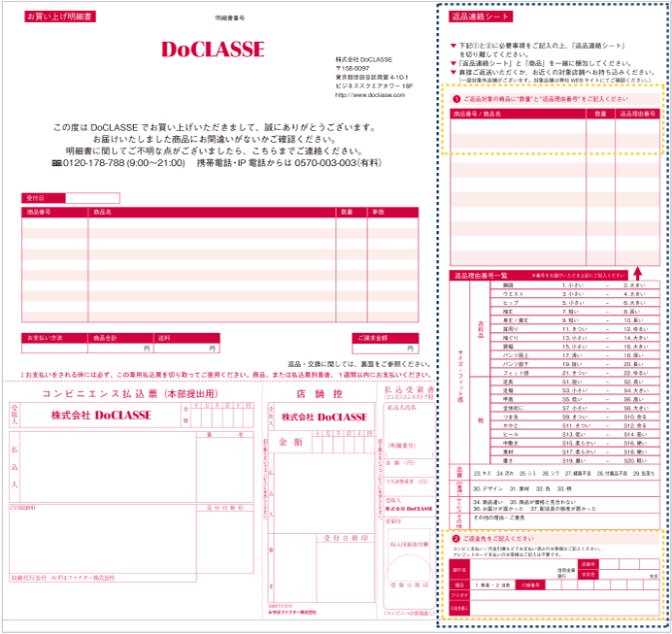Click the red triangle bullet before 下記①と②に必要事項
Image resolution: width=672 pixels, height=634 pixels.
click(x=453, y=46)
